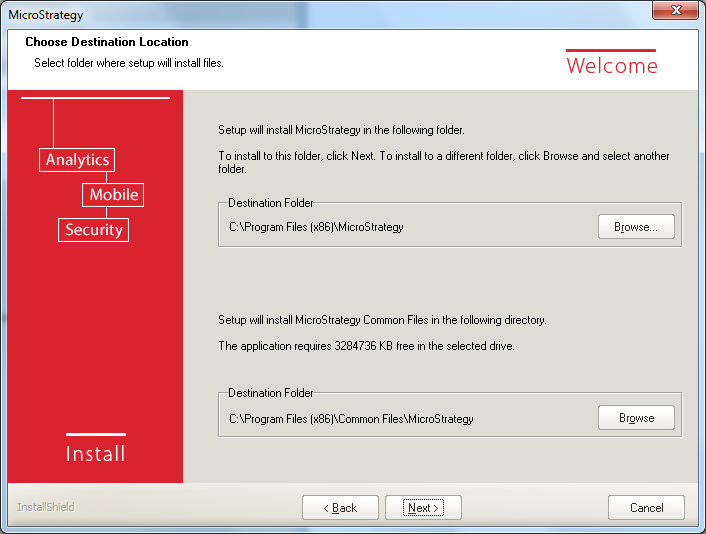Click the 'Select folder where setup' subtitle
Viewport: 706px width, 534px height.
[x=129, y=63]
